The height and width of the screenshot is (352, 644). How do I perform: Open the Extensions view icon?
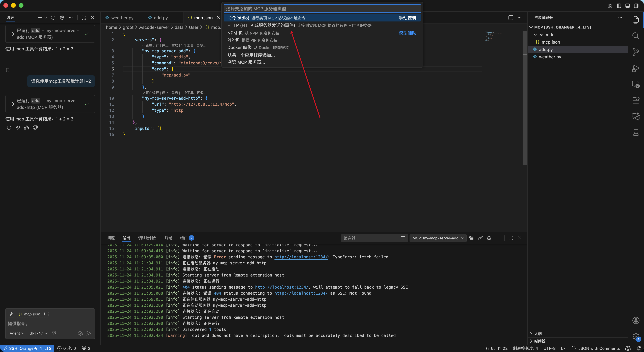pos(635,100)
